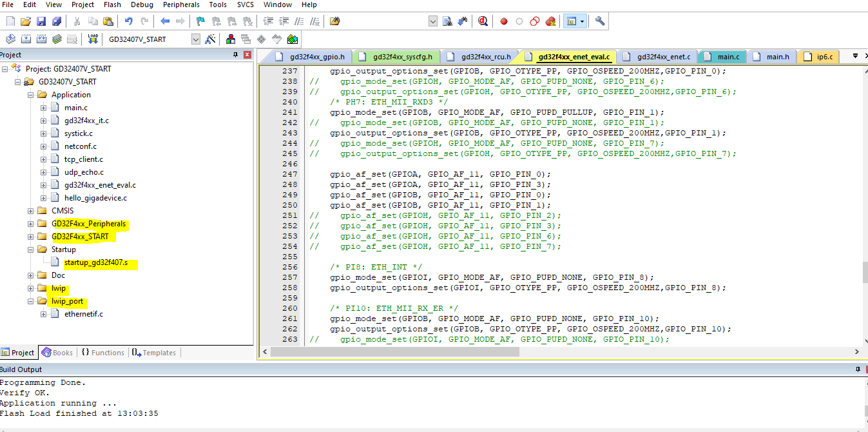Screen dimensions: 868x432
Task: Create a new file from toolbar
Action: click(x=10, y=21)
